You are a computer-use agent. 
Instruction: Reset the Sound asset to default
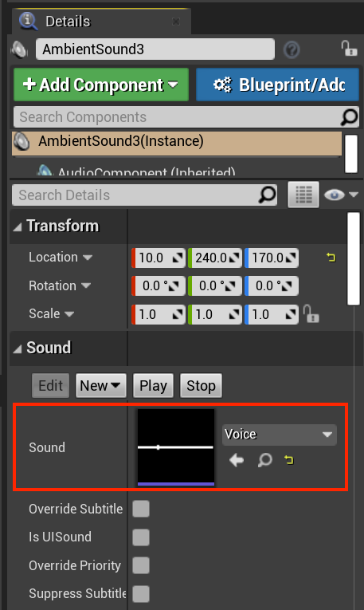(288, 460)
